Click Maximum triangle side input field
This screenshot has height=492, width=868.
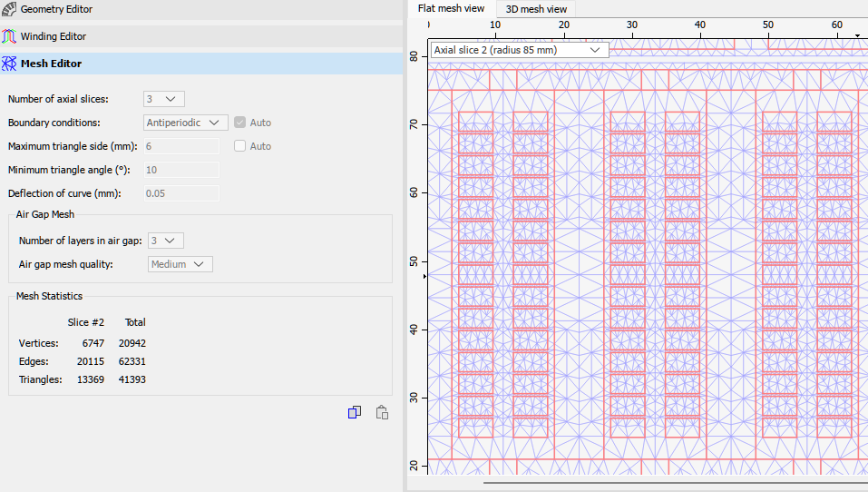click(x=181, y=146)
